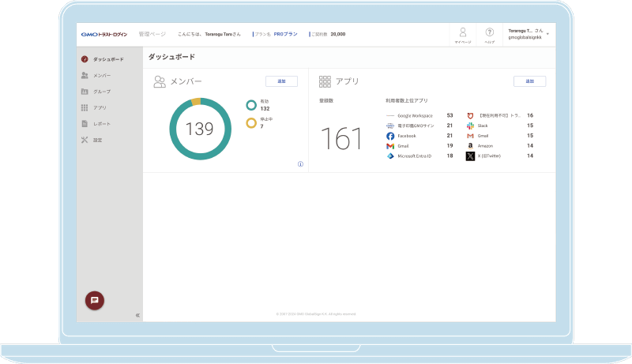This screenshot has width=632, height=364.
Task: Click the Facebook app icon
Action: pyautogui.click(x=390, y=136)
